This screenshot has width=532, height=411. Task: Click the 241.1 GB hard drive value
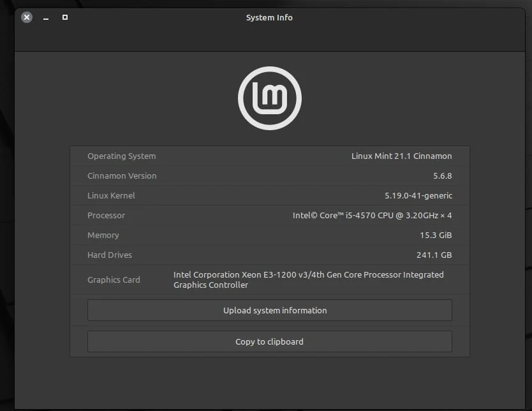click(434, 255)
